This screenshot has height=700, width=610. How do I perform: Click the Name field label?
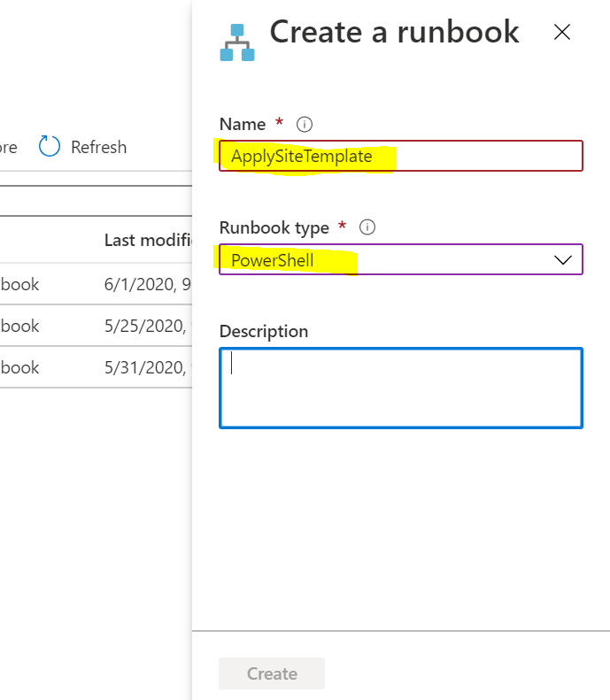(x=242, y=124)
